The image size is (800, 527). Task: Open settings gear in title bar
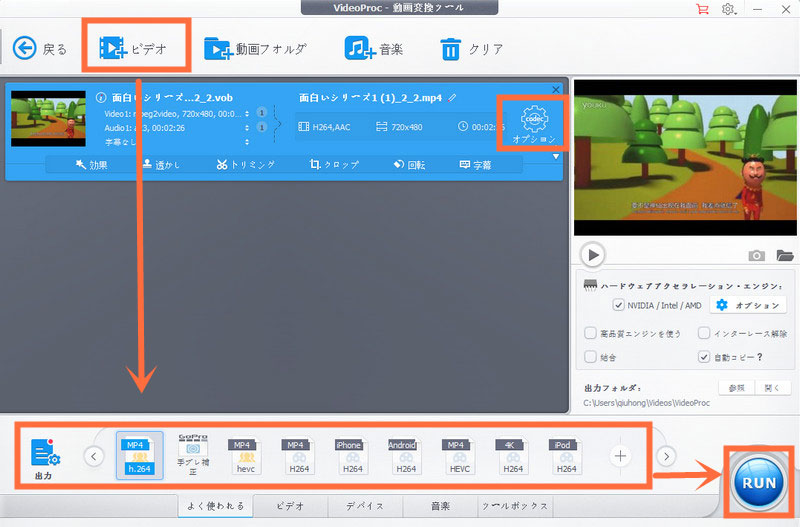tap(728, 9)
